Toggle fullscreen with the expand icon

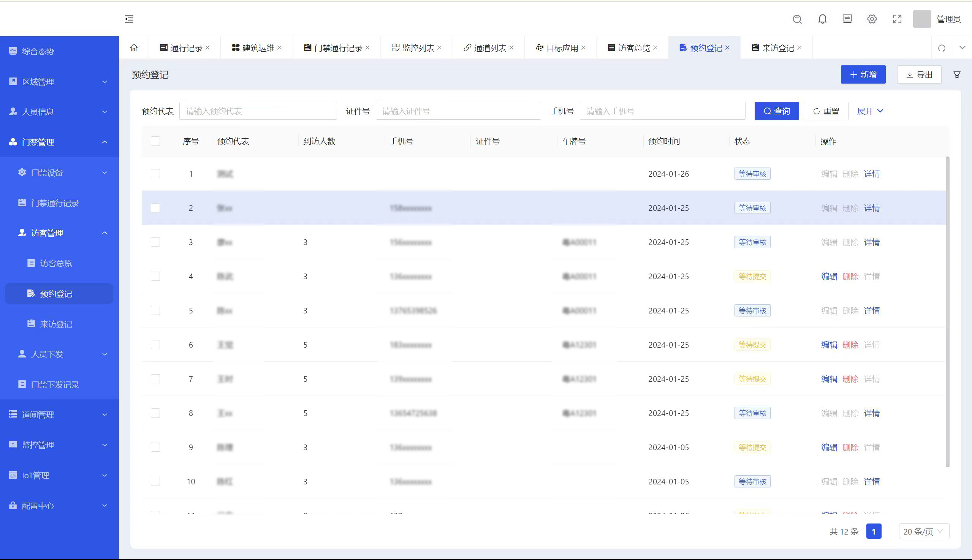897,19
